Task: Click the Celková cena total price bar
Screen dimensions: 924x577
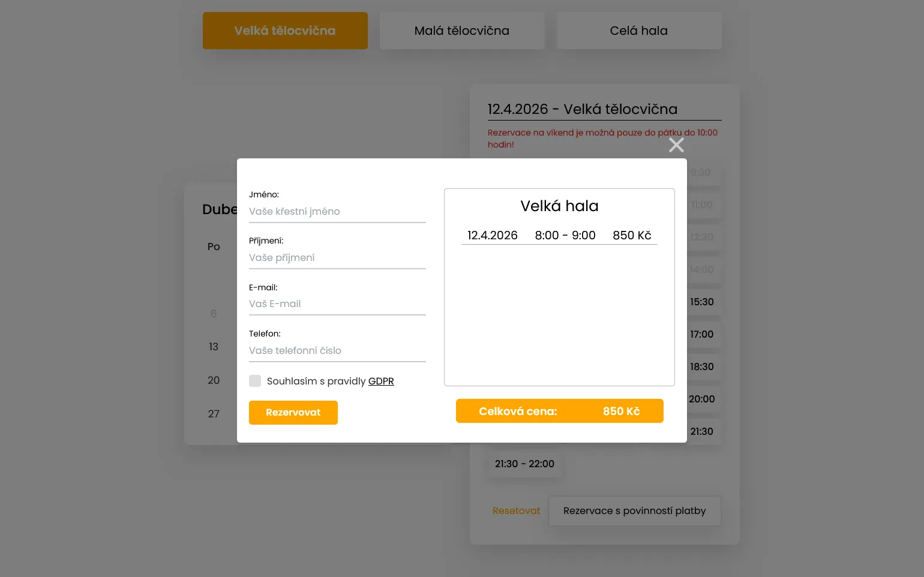Action: (x=559, y=411)
